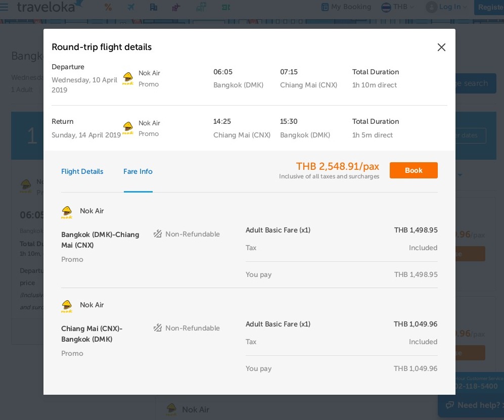Open the green ticket icon in header
The height and width of the screenshot is (420, 504).
tap(226, 7)
